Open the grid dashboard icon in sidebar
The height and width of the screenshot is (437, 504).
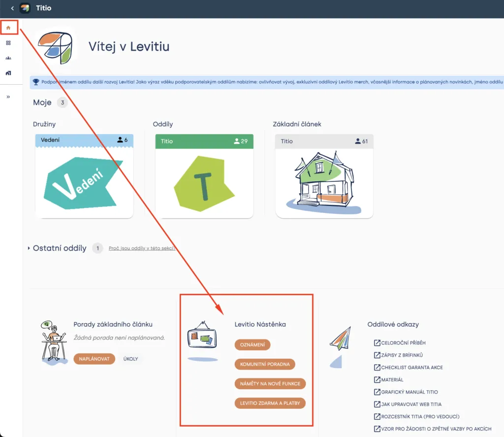click(x=8, y=43)
